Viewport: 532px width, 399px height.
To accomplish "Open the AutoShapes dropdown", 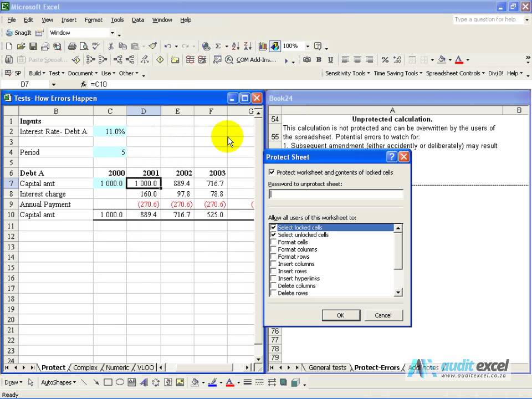I will (x=58, y=382).
